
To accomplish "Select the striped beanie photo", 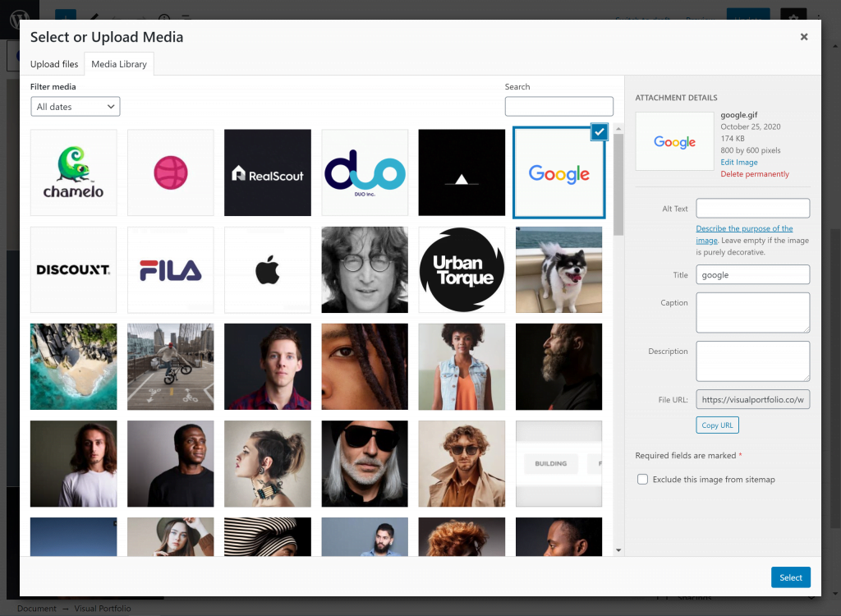I will pyautogui.click(x=268, y=537).
